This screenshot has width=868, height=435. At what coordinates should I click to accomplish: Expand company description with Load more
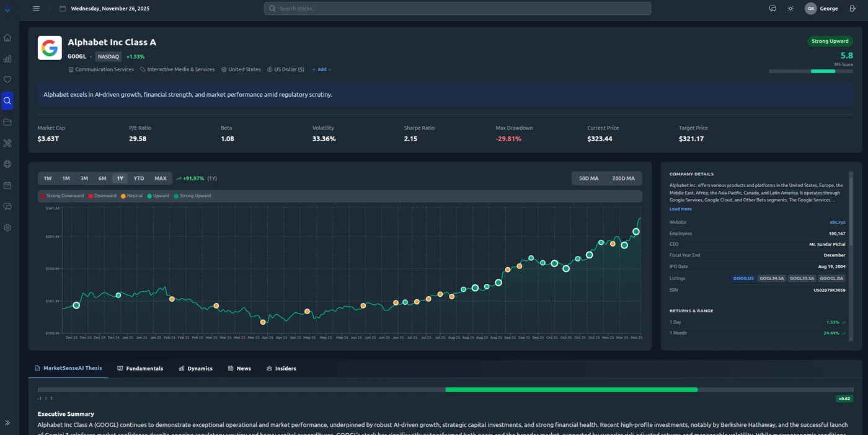[681, 209]
